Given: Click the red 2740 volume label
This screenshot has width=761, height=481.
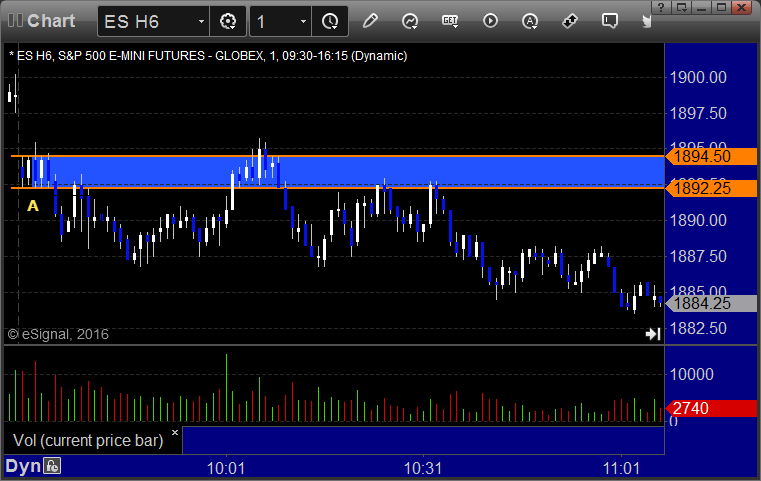Looking at the screenshot, I should click(x=711, y=408).
